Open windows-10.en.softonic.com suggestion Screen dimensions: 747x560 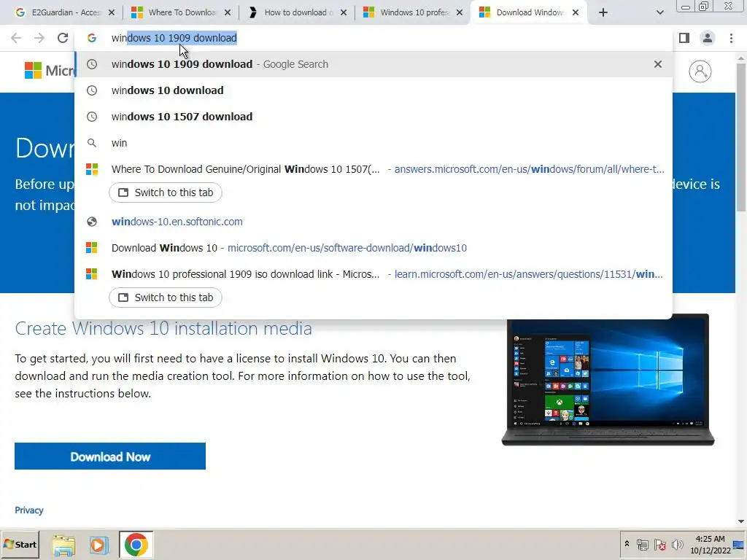coord(373,222)
